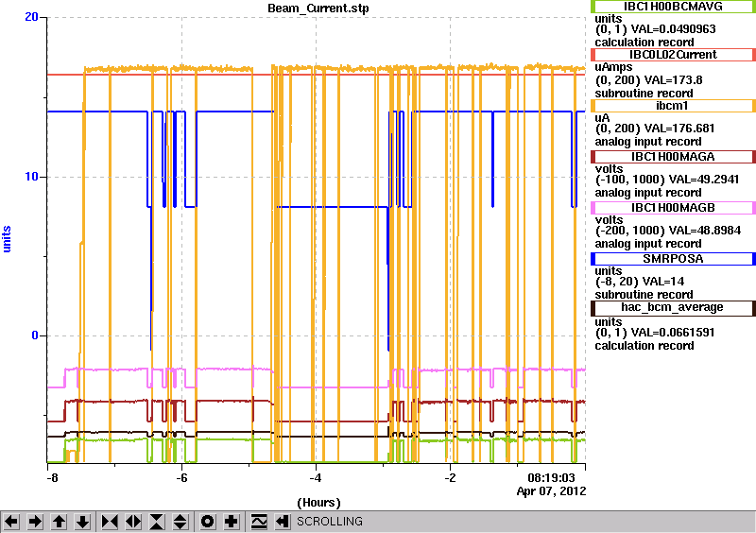Click the y-axis value 0

(x=35, y=335)
